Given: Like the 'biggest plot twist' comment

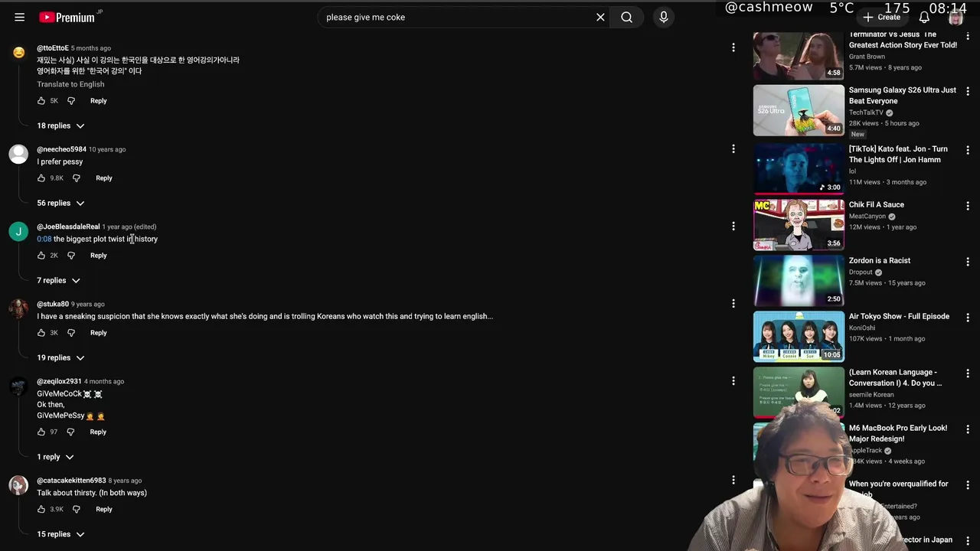Looking at the screenshot, I should coord(41,256).
